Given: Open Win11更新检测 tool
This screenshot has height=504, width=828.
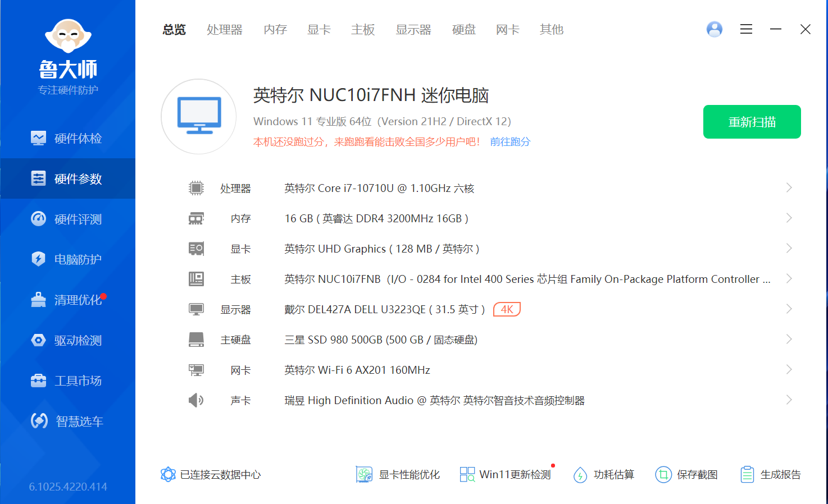Looking at the screenshot, I should [x=506, y=475].
